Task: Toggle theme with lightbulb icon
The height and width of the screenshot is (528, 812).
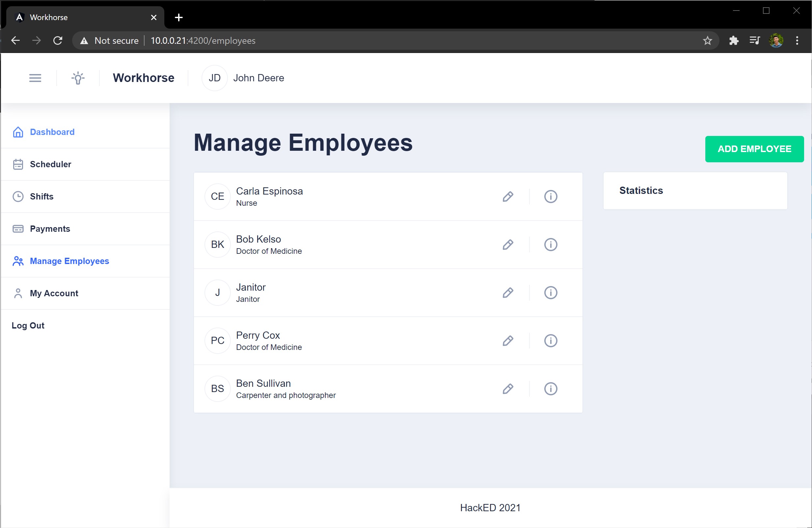Action: pyautogui.click(x=78, y=78)
